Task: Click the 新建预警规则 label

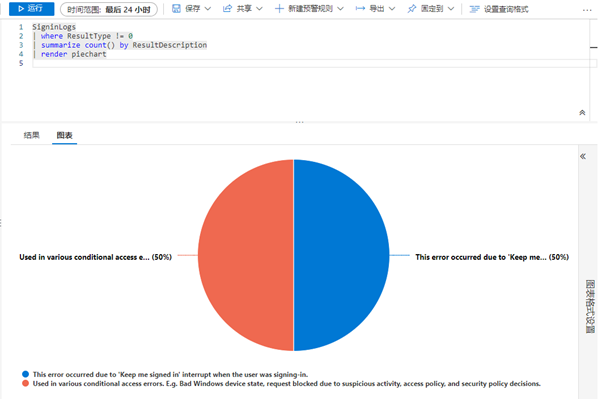Action: [x=311, y=8]
